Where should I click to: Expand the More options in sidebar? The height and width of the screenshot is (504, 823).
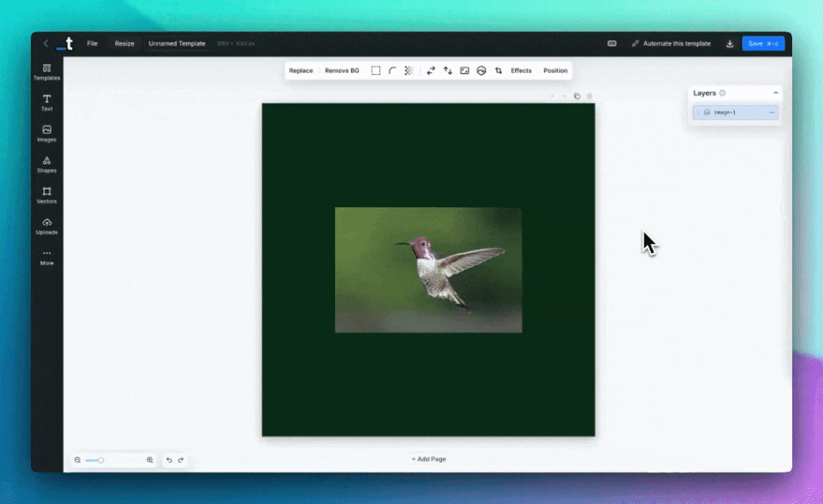(x=46, y=256)
